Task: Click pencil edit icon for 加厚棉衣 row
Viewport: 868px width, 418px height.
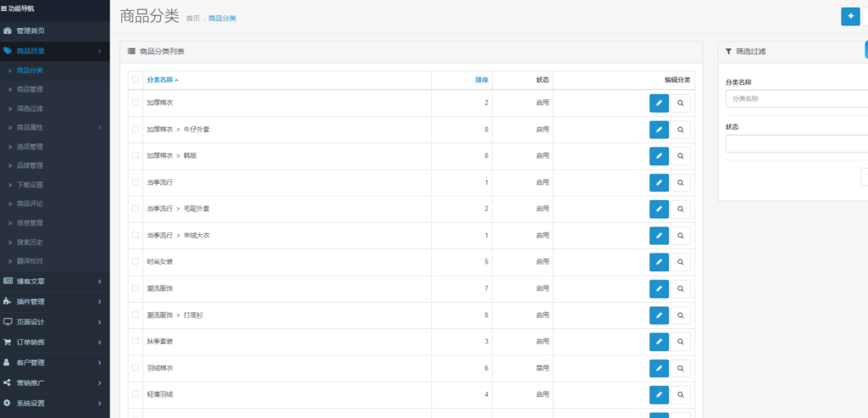Action: pos(659,103)
